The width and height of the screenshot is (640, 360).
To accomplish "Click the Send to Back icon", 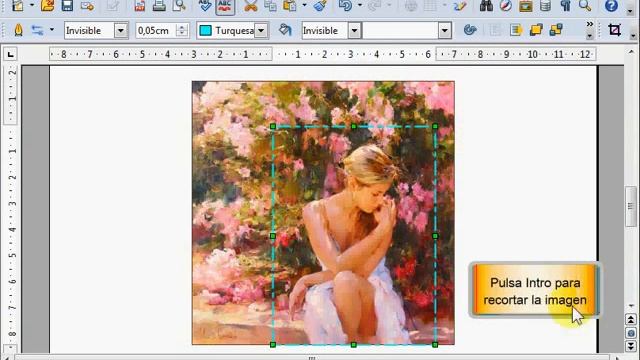I will (x=556, y=30).
